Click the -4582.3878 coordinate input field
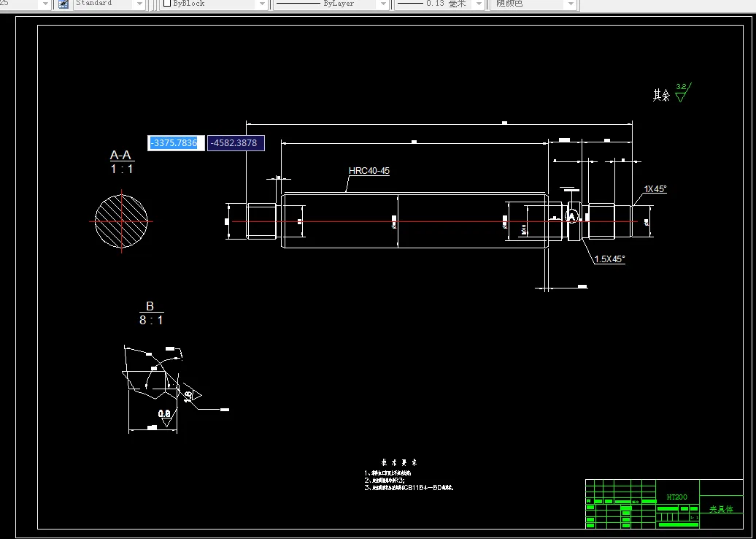This screenshot has height=539, width=756. click(236, 143)
